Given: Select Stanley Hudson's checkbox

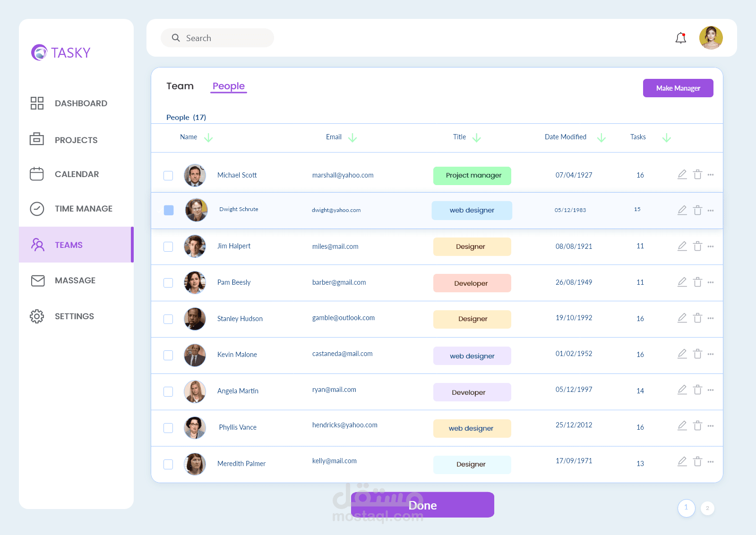Looking at the screenshot, I should point(168,319).
